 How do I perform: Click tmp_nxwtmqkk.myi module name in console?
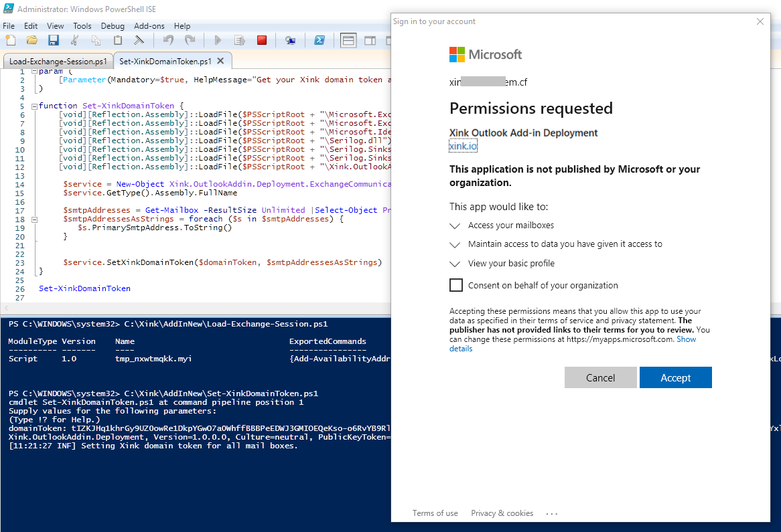[153, 359]
